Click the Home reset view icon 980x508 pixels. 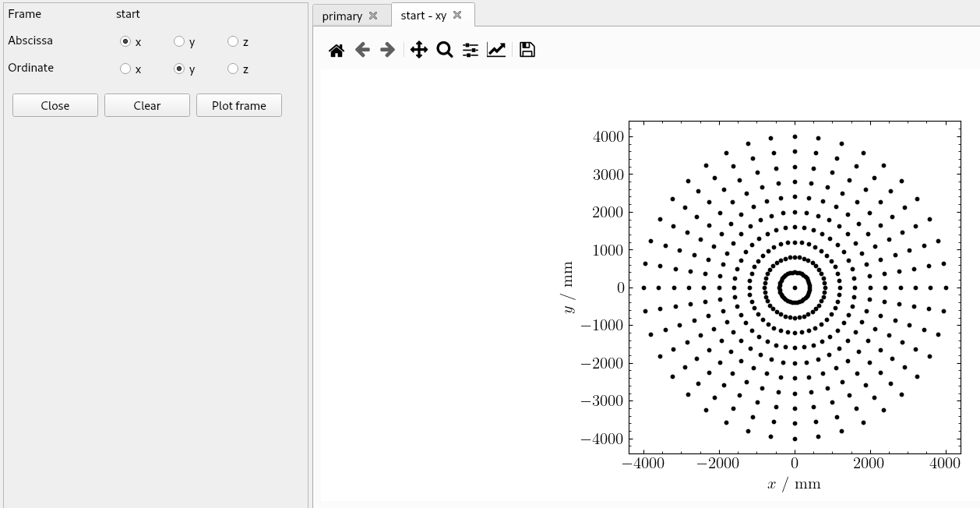(x=337, y=51)
